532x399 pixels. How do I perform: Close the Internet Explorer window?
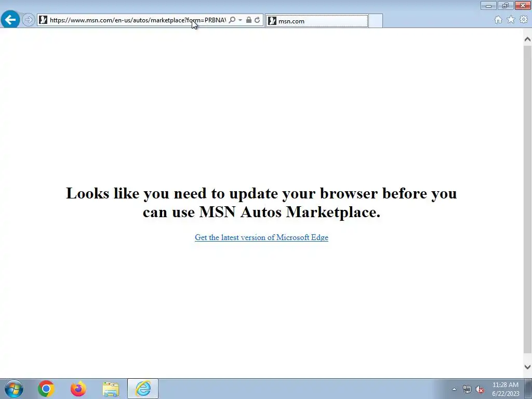tap(523, 5)
